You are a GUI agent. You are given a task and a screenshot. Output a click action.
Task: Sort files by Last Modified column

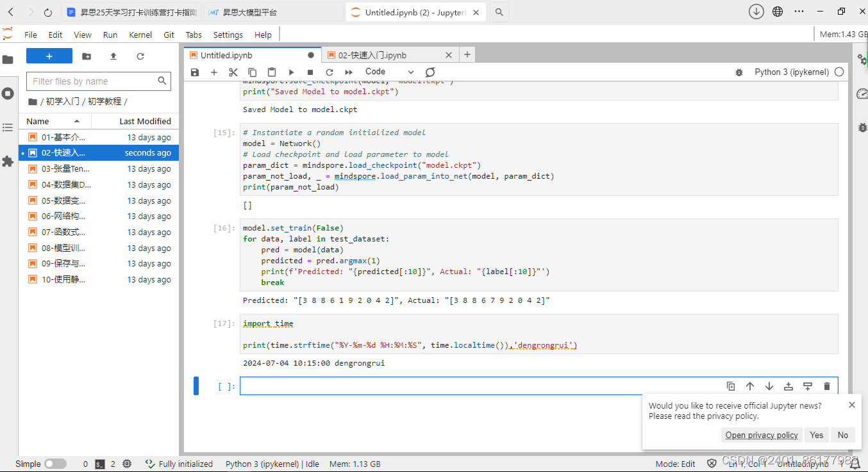135,121
